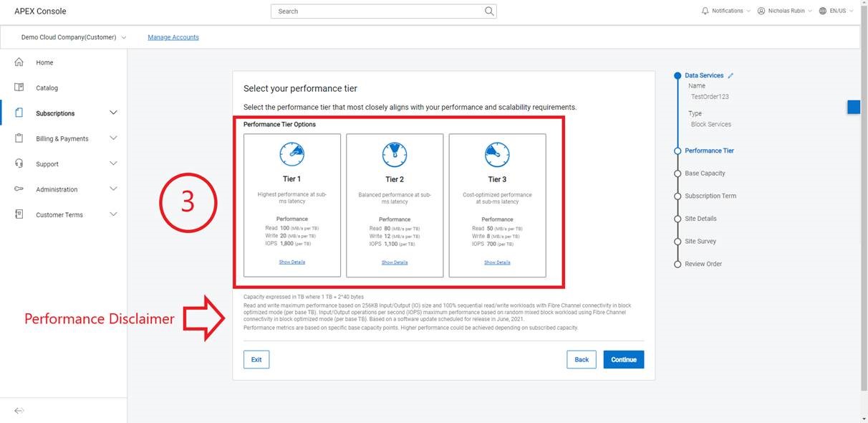Open Notifications bell icon
The height and width of the screenshot is (423, 868).
click(x=705, y=11)
